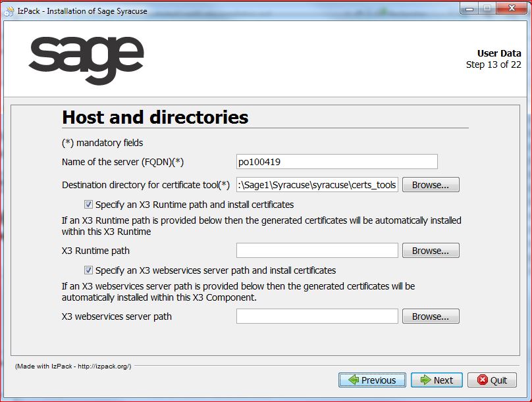The width and height of the screenshot is (532, 402).
Task: Click the "Step 13 of 22" indicator
Action: (x=493, y=64)
